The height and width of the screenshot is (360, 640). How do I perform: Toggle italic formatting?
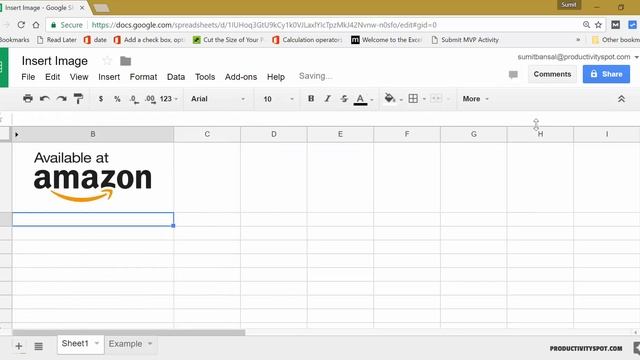[x=327, y=98]
